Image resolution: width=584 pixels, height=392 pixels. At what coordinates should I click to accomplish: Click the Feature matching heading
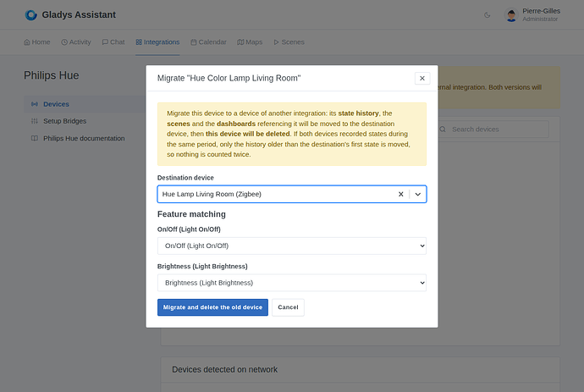(x=191, y=214)
